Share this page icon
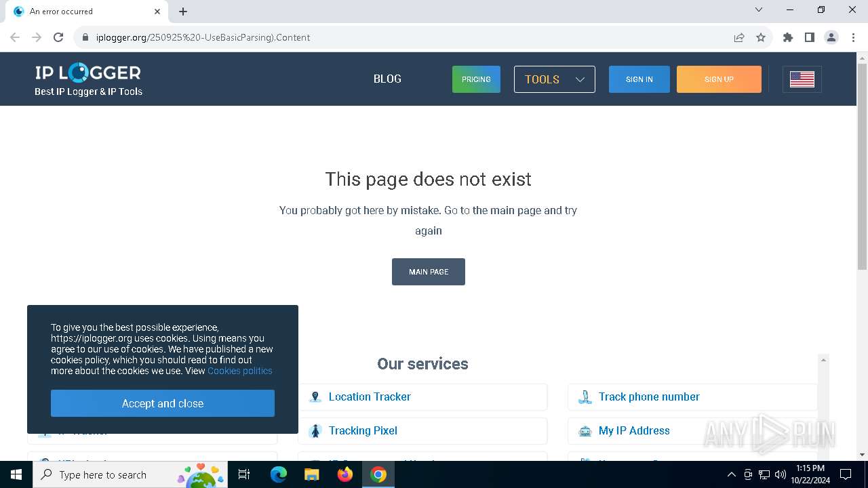The height and width of the screenshot is (488, 868). pyautogui.click(x=739, y=37)
